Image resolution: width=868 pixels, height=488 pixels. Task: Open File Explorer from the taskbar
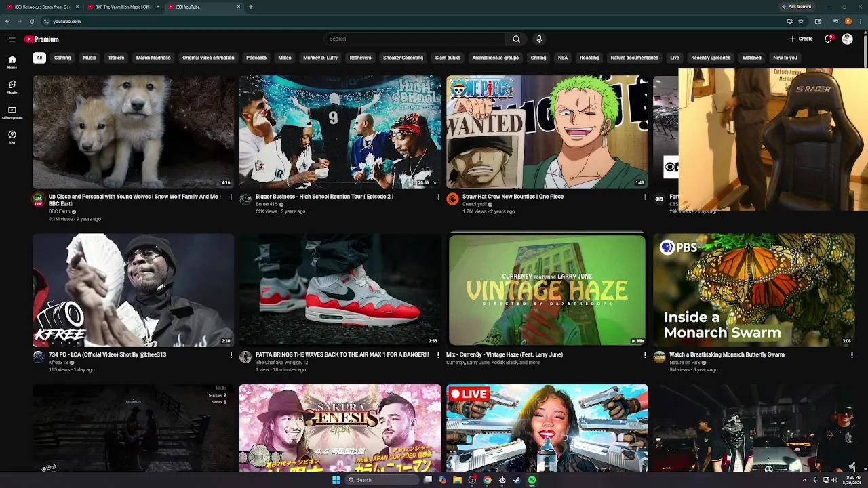(457, 480)
